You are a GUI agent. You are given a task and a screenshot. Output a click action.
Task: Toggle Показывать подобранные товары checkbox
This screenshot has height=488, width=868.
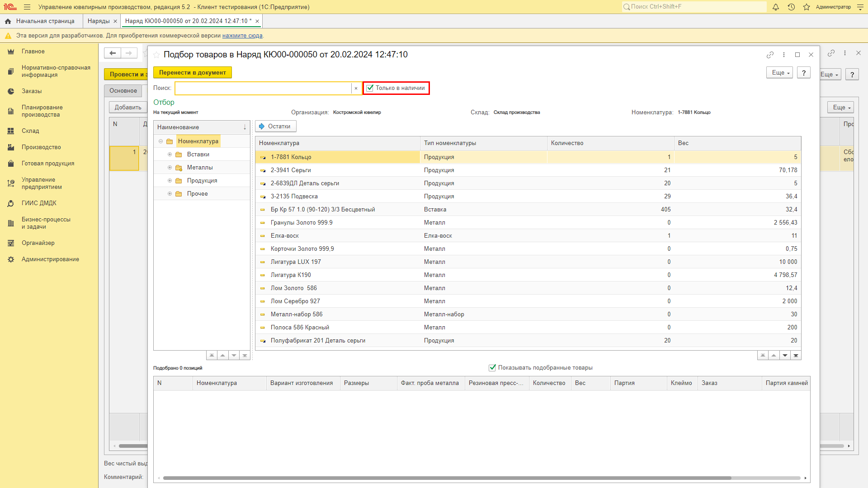(x=492, y=368)
